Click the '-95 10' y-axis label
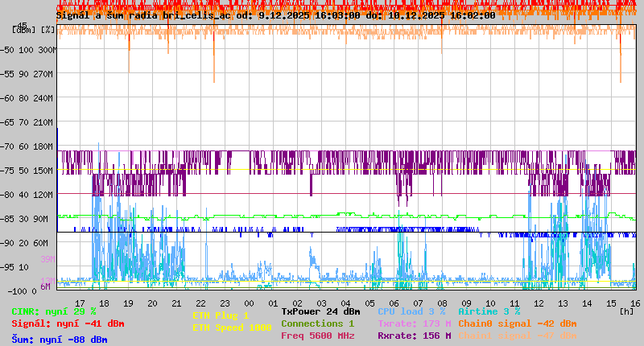This screenshot has height=346, width=644. 14,267
